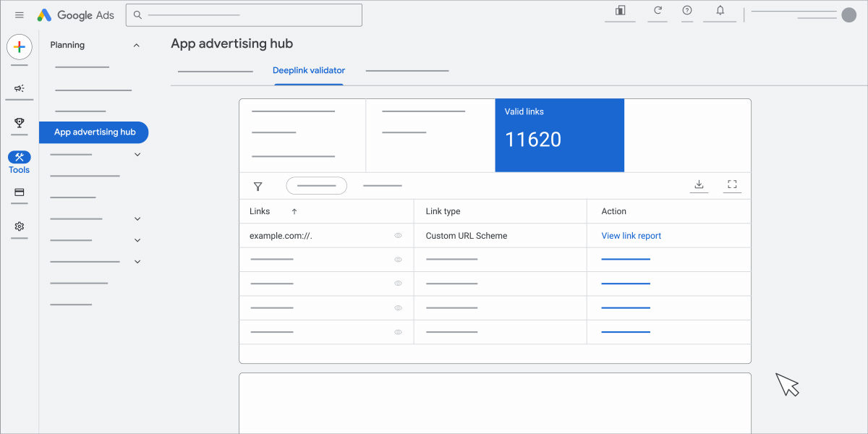Open the filter icon above the links table
The height and width of the screenshot is (434, 868).
[258, 186]
